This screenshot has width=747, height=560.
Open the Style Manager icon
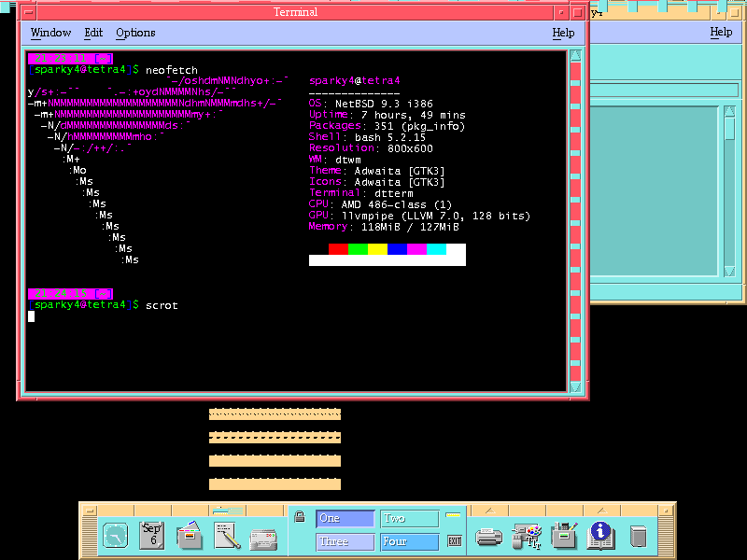[x=527, y=537]
